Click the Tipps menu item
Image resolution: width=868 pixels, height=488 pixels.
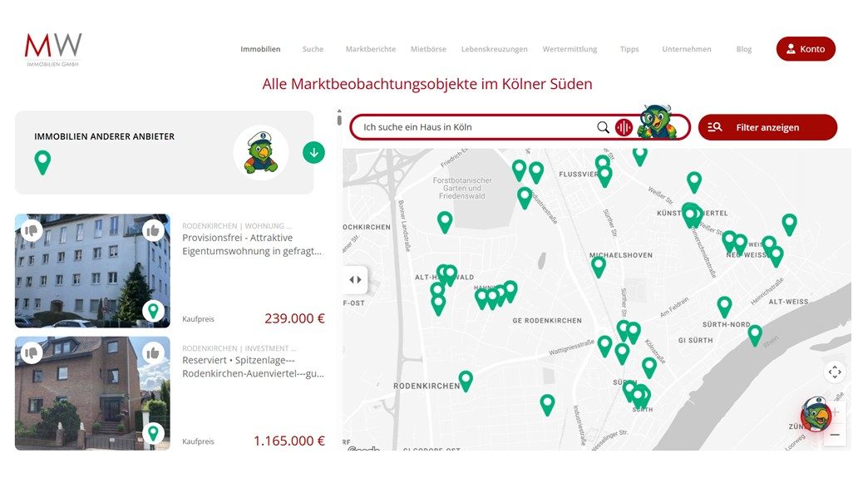pos(629,49)
